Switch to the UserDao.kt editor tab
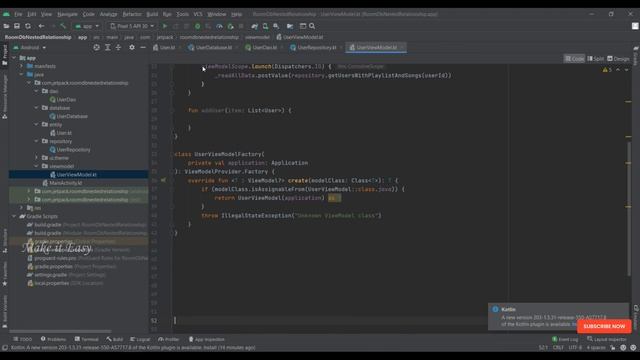 (264, 47)
